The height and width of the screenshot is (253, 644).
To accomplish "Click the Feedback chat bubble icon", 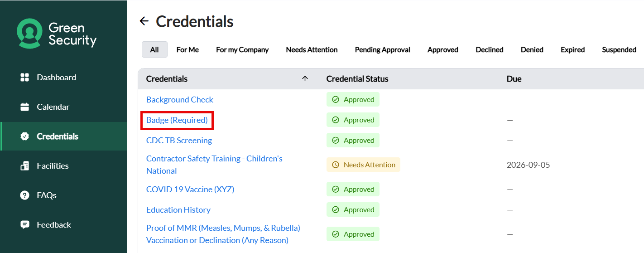I will click(x=25, y=225).
